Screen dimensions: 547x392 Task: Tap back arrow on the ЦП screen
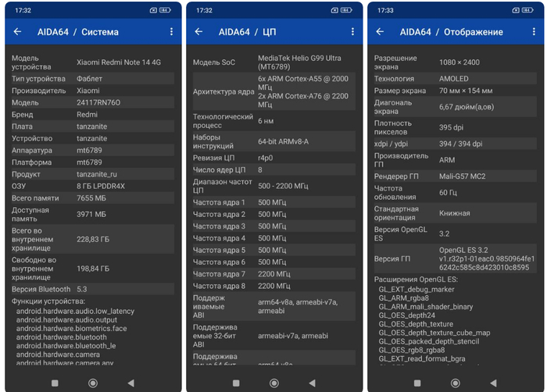(x=198, y=32)
